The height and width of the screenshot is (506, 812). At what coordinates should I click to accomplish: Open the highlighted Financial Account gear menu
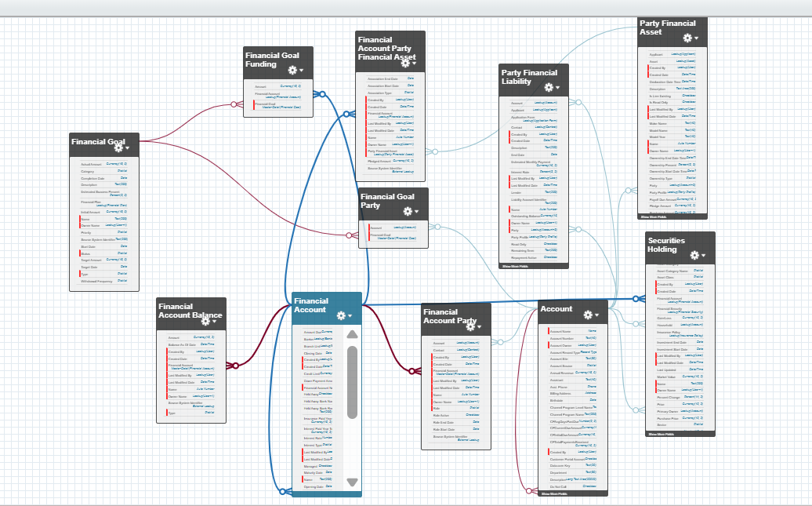[344, 315]
